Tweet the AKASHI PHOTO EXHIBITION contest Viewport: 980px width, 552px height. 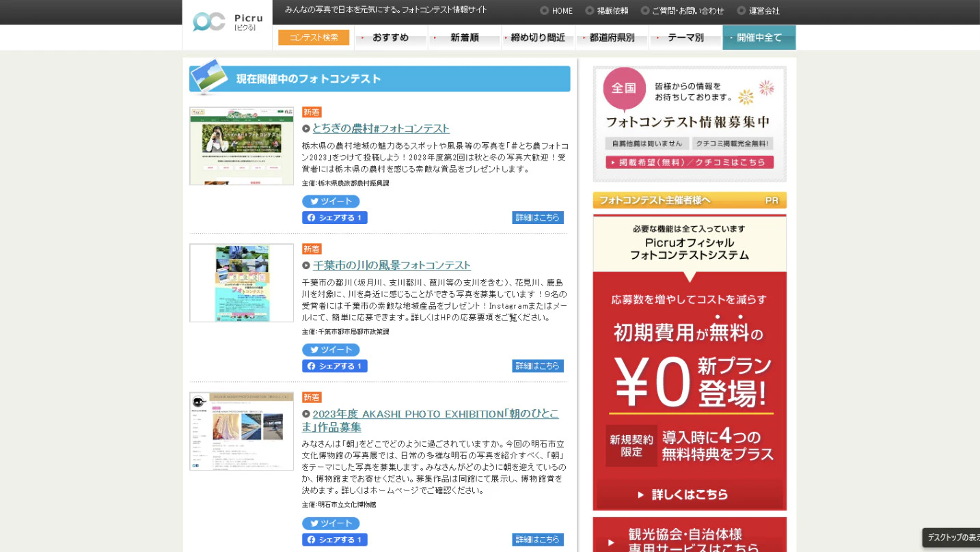(x=331, y=523)
